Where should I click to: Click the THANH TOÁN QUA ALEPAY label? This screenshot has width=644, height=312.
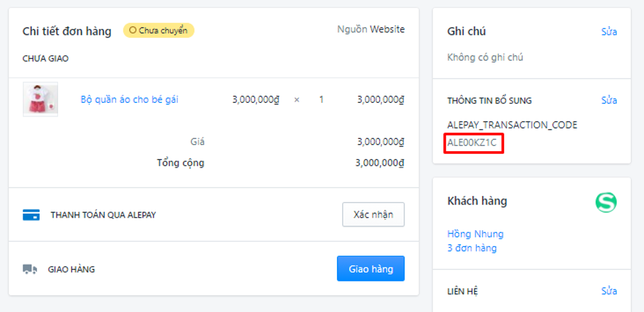click(x=103, y=215)
